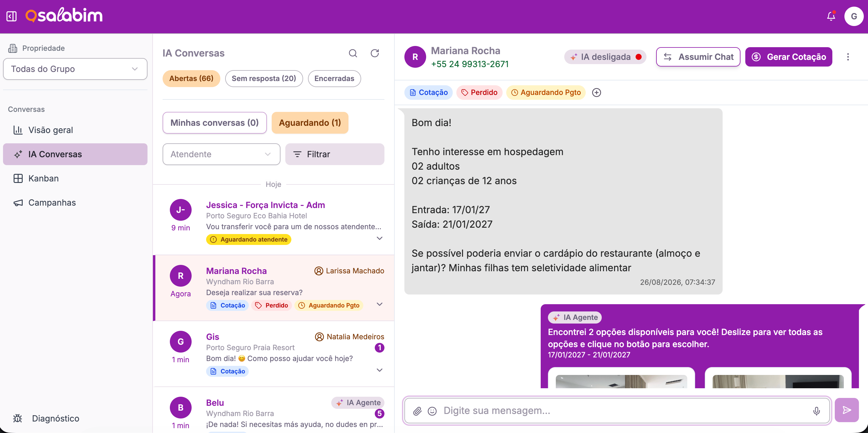The width and height of the screenshot is (868, 433).
Task: Open Kanban in the sidebar
Action: click(x=75, y=178)
